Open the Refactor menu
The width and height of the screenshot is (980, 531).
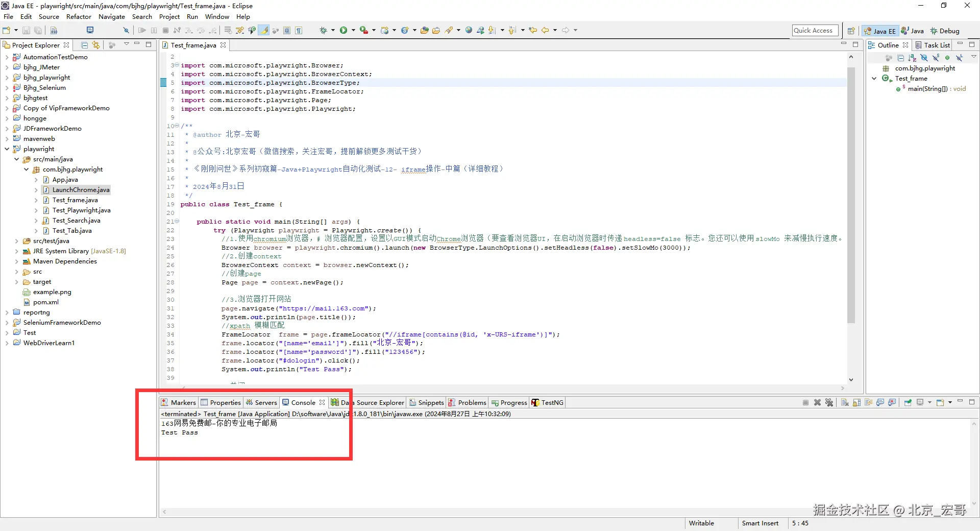pyautogui.click(x=79, y=17)
